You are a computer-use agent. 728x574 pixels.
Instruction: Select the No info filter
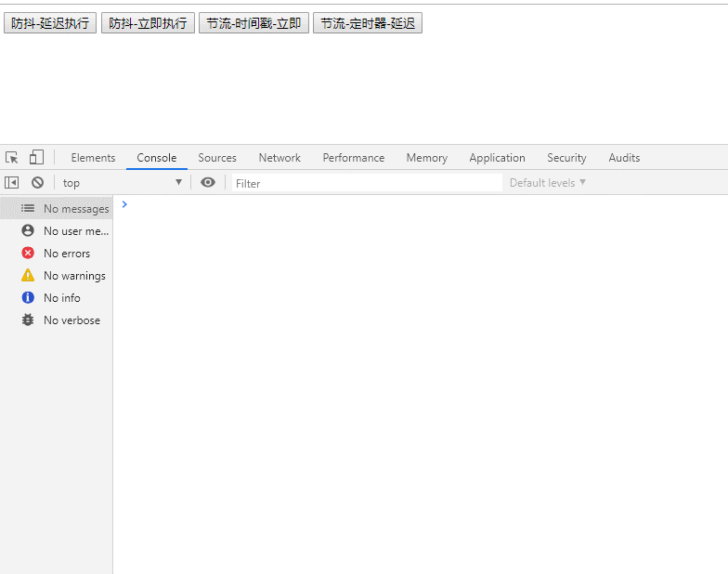point(61,298)
